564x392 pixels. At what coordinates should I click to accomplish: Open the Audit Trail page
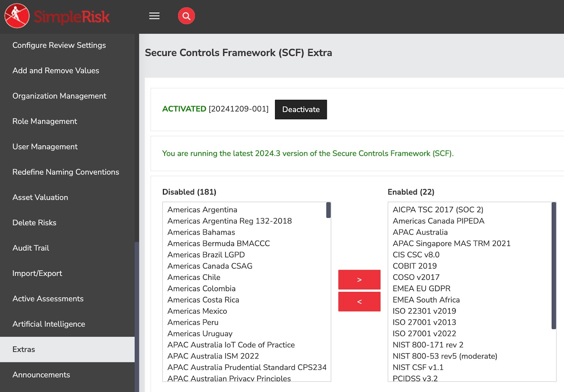click(x=30, y=248)
